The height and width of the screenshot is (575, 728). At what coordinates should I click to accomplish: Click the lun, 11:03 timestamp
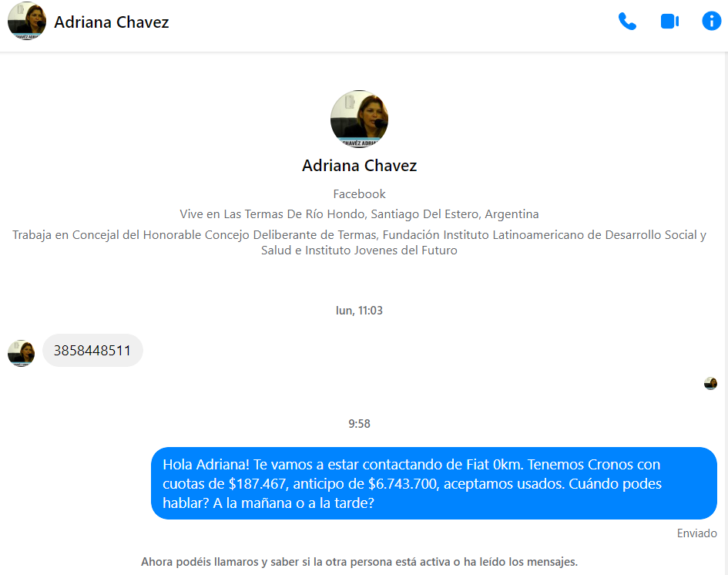pos(359,311)
